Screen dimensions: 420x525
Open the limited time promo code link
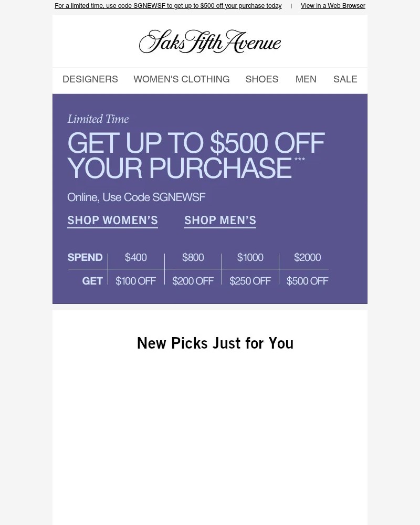(168, 6)
